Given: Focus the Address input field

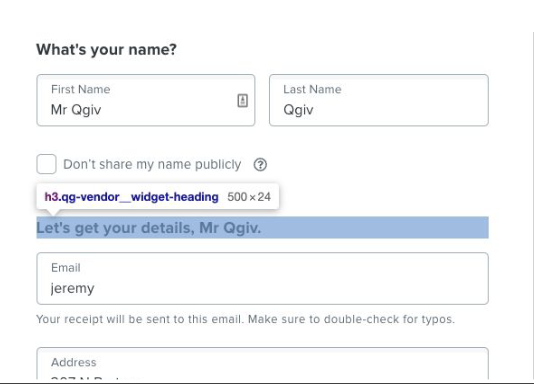Looking at the screenshot, I should click(x=263, y=363).
